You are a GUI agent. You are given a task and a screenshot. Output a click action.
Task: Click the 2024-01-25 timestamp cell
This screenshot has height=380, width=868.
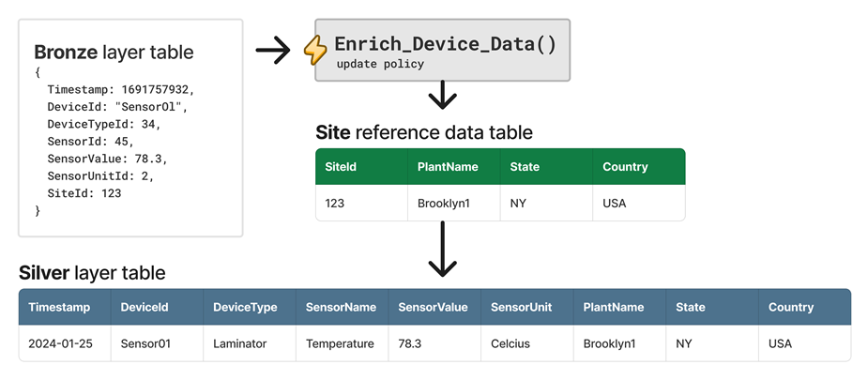coord(61,343)
